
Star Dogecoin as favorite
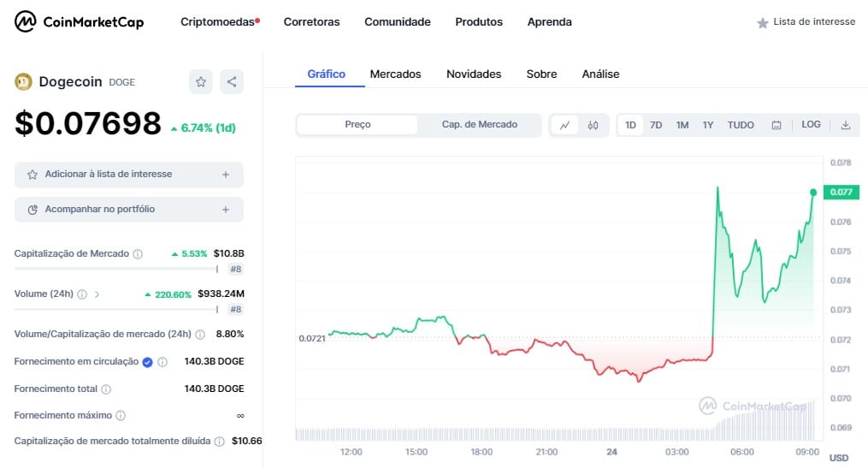[x=200, y=82]
